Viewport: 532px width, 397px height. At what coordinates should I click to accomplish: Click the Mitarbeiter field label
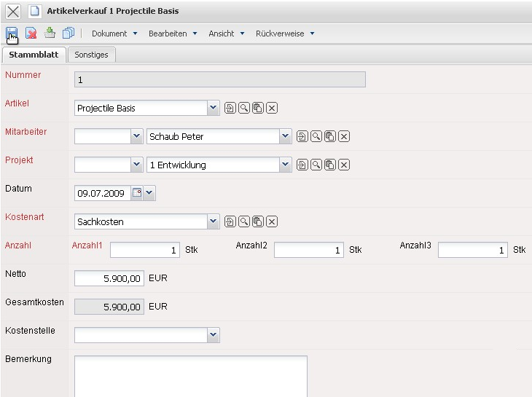coord(26,132)
